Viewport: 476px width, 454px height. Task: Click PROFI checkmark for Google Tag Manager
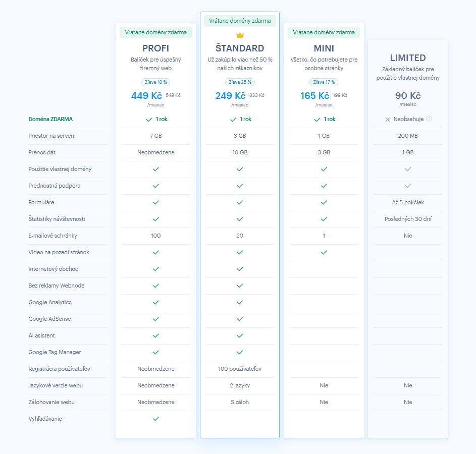pos(156,353)
